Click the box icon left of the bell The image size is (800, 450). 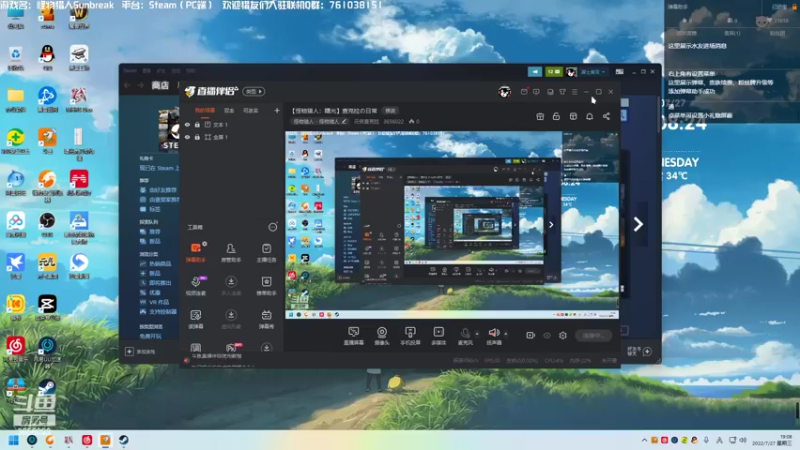pos(573,116)
